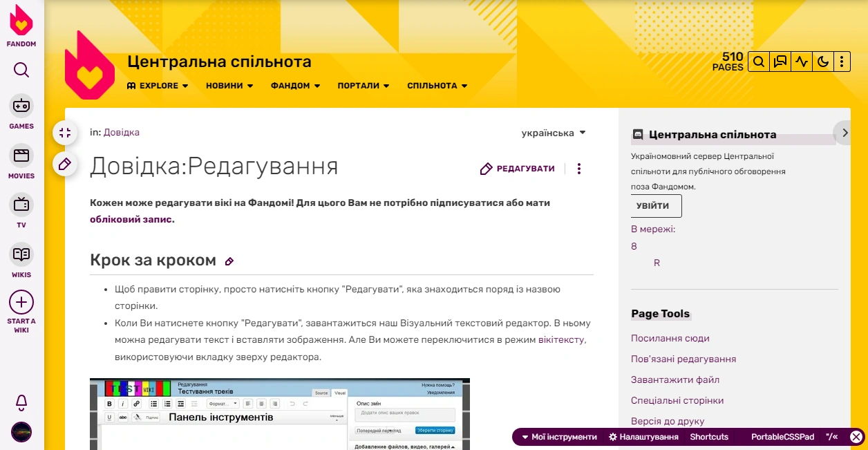
Task: Open the header more options dots
Action: (x=841, y=62)
